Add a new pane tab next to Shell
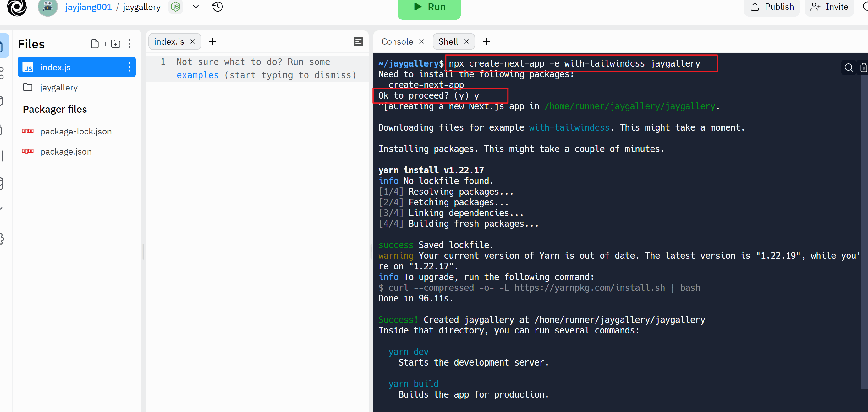The image size is (868, 412). [486, 41]
